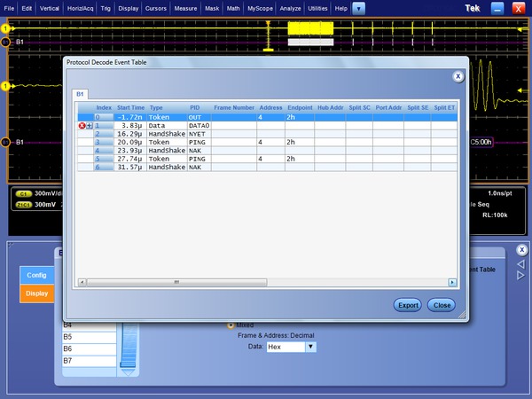Open the Data format Hex dropdown
The image size is (532, 399).
310,347
